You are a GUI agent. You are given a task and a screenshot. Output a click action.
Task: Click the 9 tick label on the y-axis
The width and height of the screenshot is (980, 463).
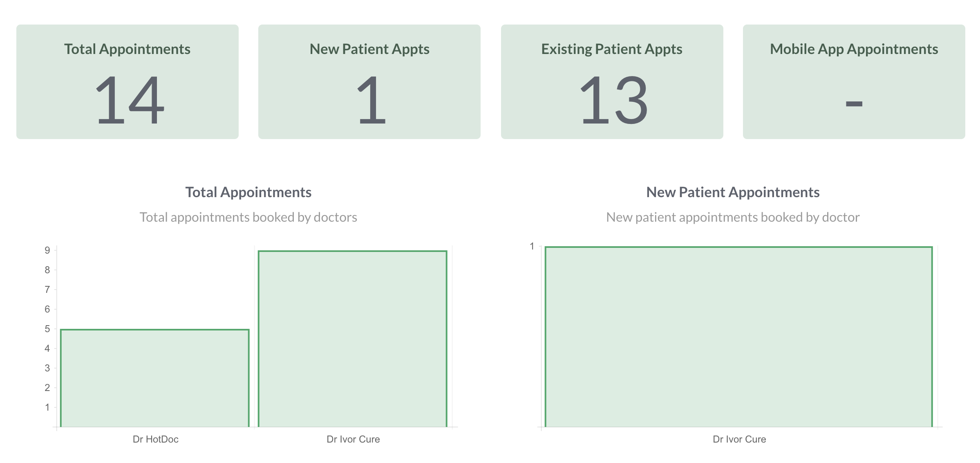[x=47, y=250]
